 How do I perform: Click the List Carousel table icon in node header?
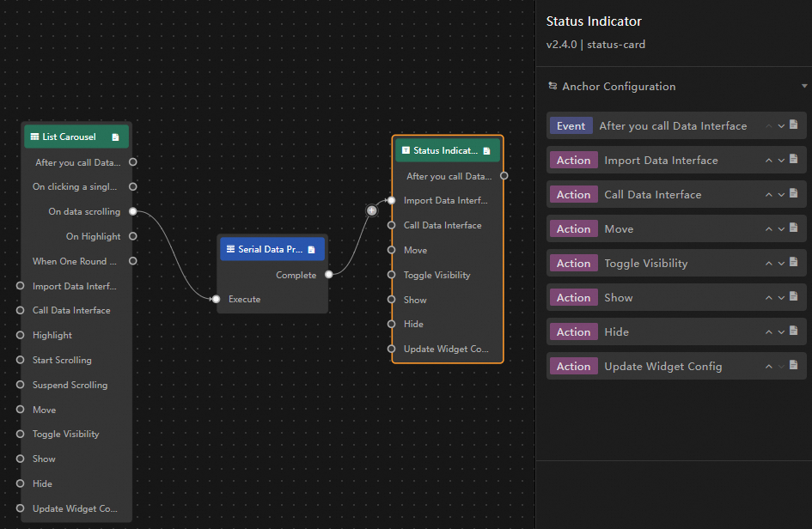tap(34, 137)
